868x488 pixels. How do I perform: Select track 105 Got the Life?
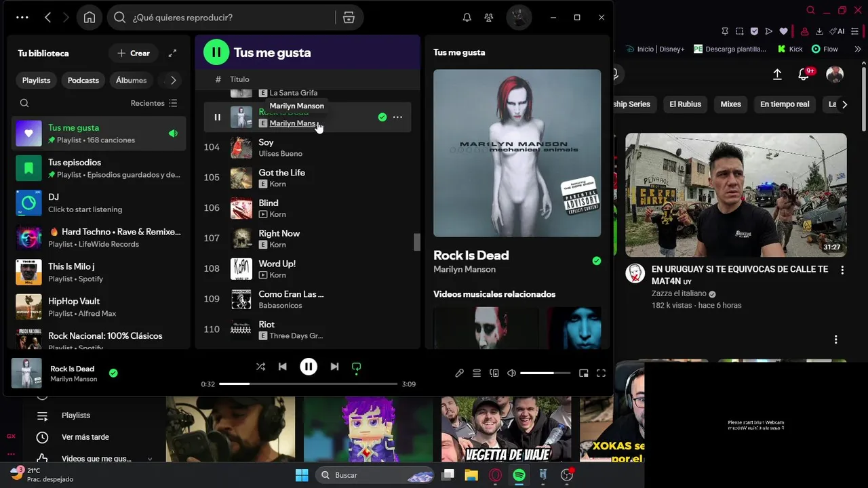(x=307, y=178)
